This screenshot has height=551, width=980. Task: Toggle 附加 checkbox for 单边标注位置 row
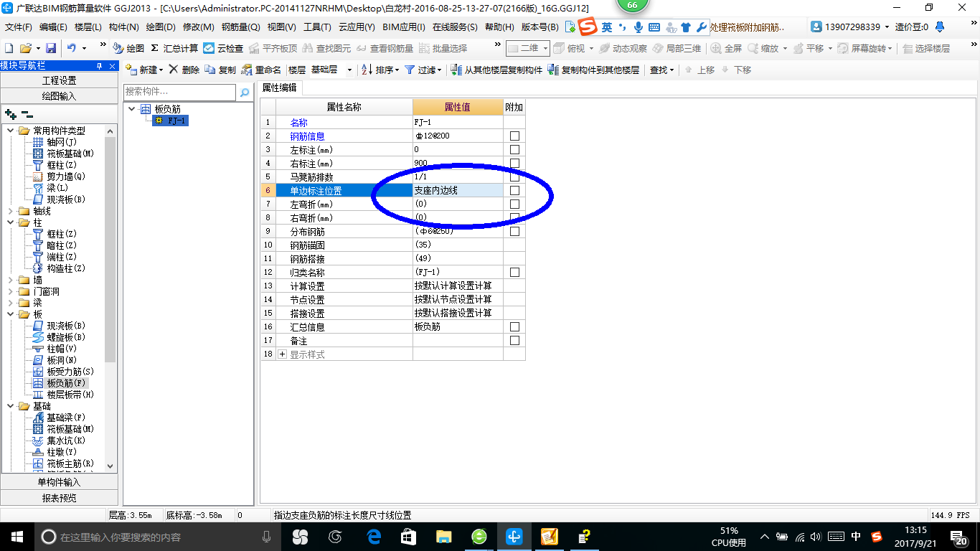point(514,191)
